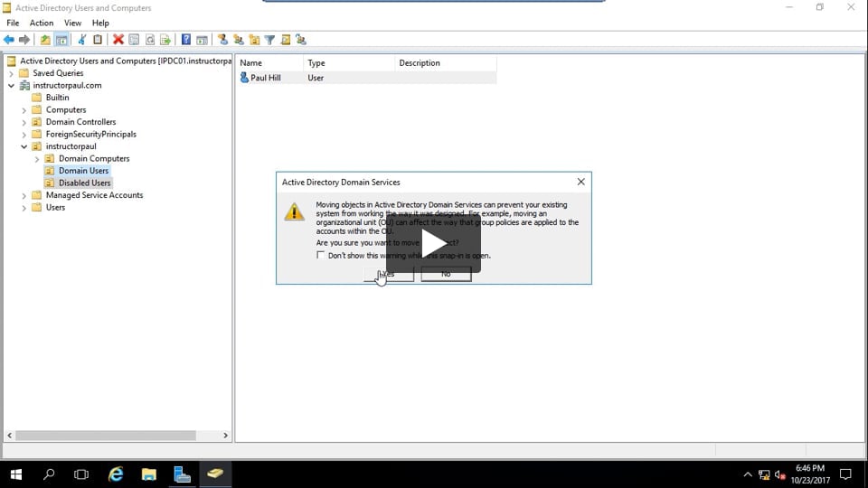Check the Don't show this warning checkbox
The width and height of the screenshot is (868, 488).
click(x=321, y=256)
